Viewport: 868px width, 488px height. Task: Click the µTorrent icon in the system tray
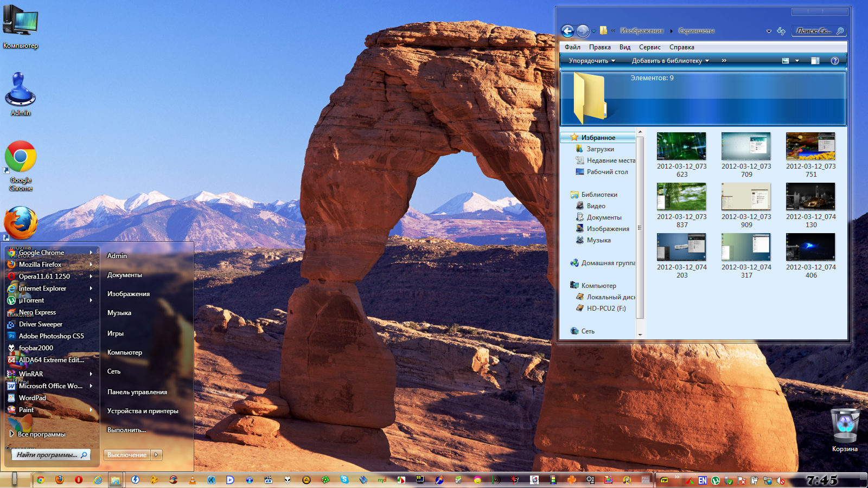pos(716,480)
